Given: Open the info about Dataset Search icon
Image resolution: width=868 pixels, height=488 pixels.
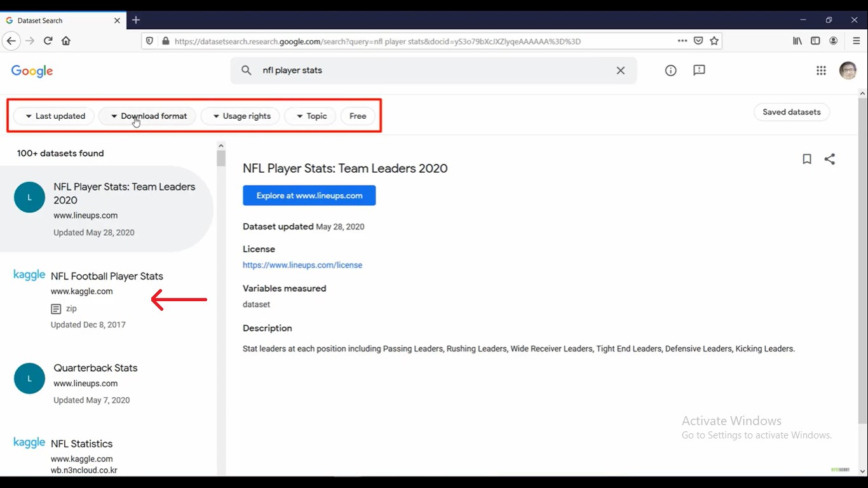Looking at the screenshot, I should (670, 71).
